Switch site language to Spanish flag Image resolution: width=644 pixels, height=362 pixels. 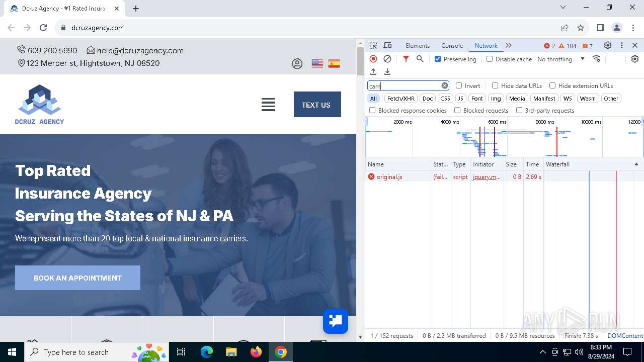click(334, 63)
